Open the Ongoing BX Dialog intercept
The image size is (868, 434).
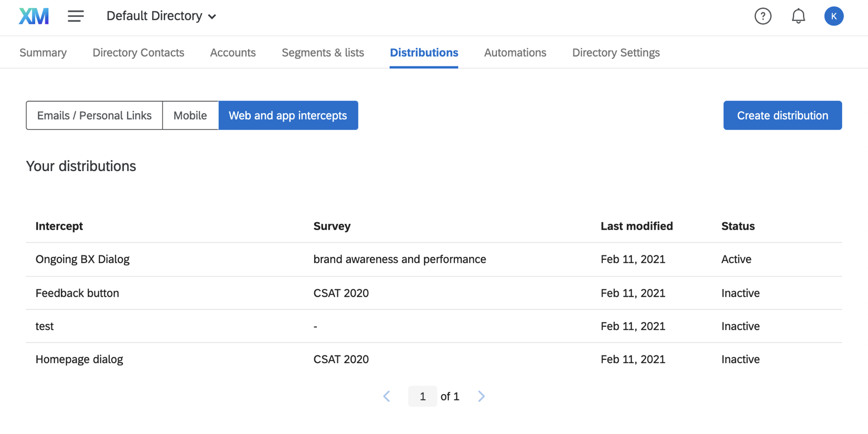pyautogui.click(x=83, y=259)
